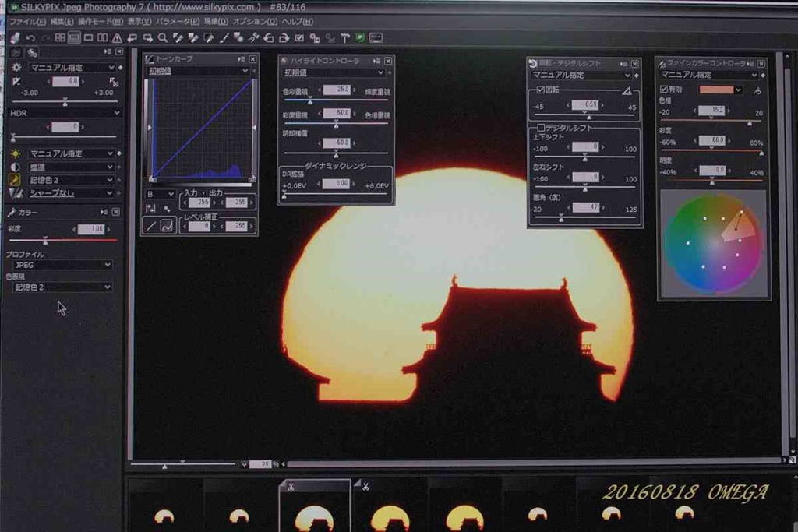Open the 表示(V) menu
798x532 pixels.
139,22
